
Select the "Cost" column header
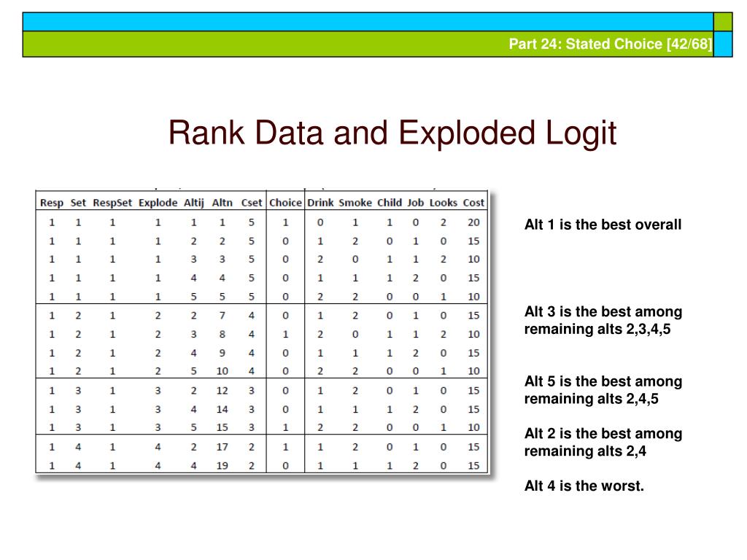(x=473, y=203)
